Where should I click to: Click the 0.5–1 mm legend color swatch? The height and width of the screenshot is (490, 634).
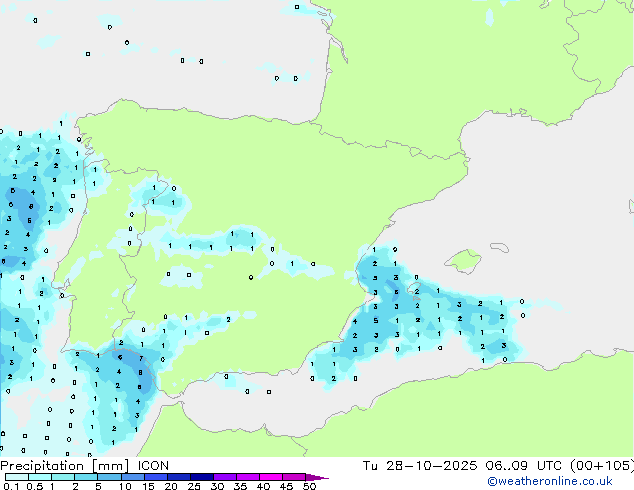pos(40,477)
